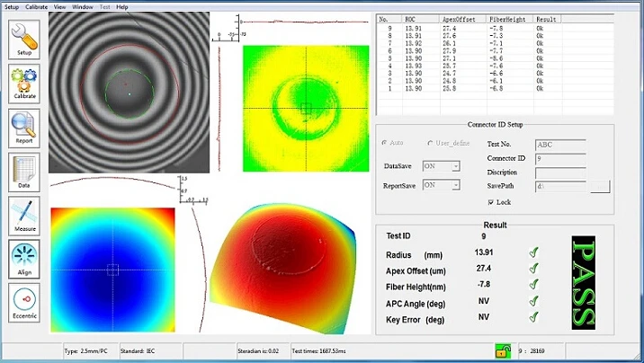This screenshot has height=363, width=644.
Task: Open the Help menu
Action: coord(122,6)
